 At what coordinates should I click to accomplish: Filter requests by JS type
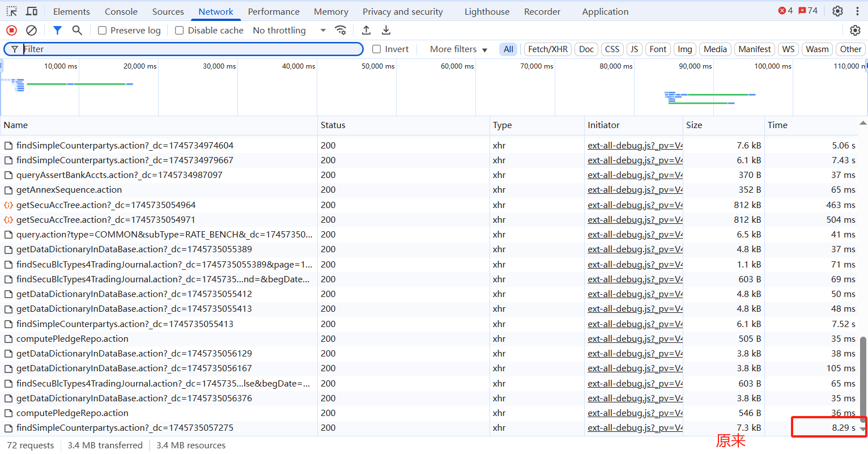(634, 49)
